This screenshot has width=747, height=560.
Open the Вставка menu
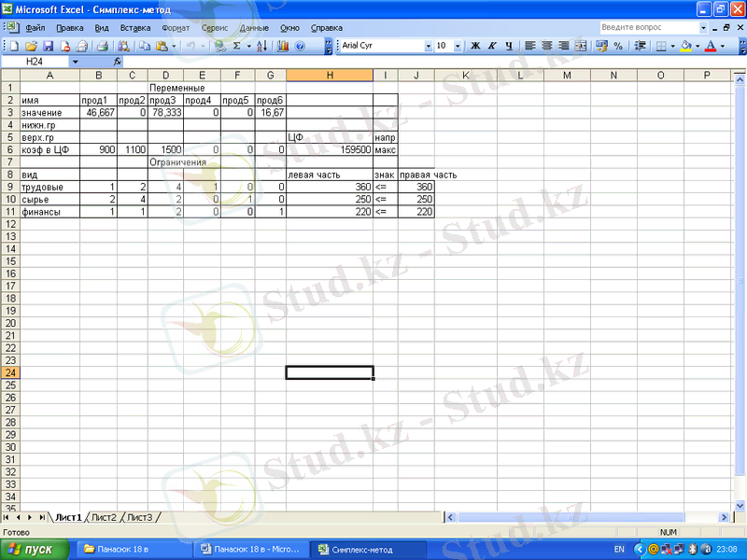coord(135,28)
